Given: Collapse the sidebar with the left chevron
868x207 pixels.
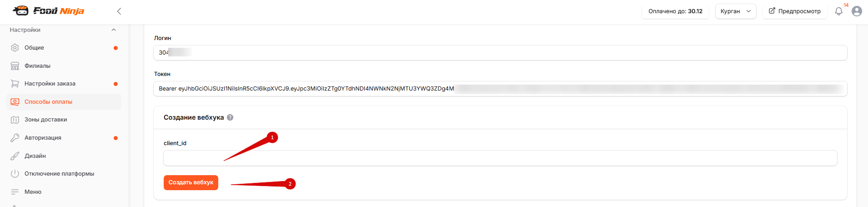Looking at the screenshot, I should click(x=119, y=11).
